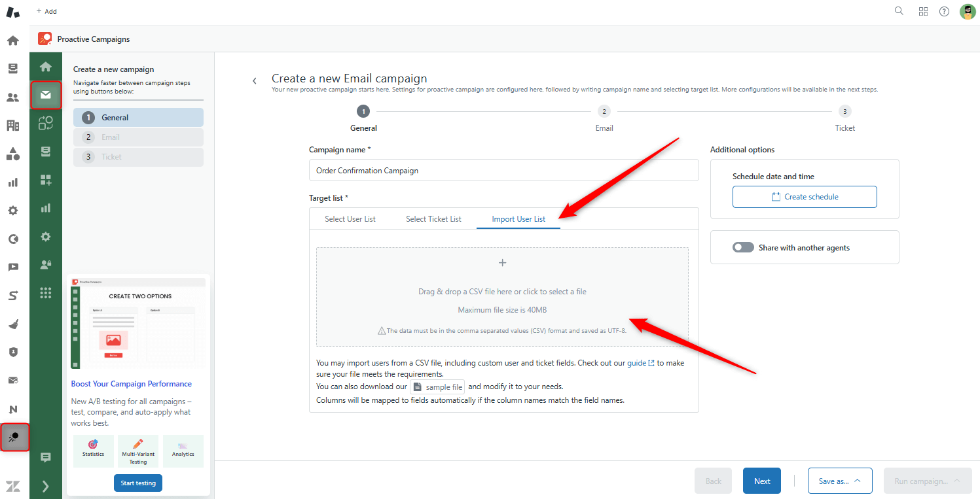Download the sample file

[x=437, y=386]
